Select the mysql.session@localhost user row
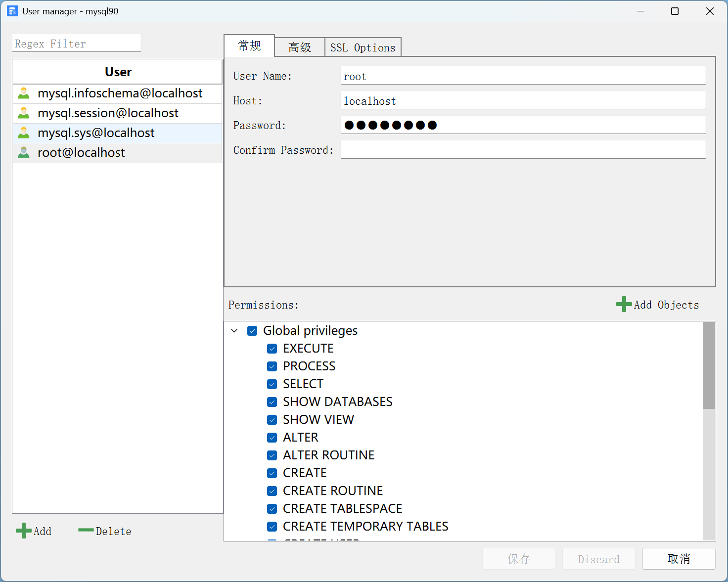This screenshot has height=582, width=728. 117,113
